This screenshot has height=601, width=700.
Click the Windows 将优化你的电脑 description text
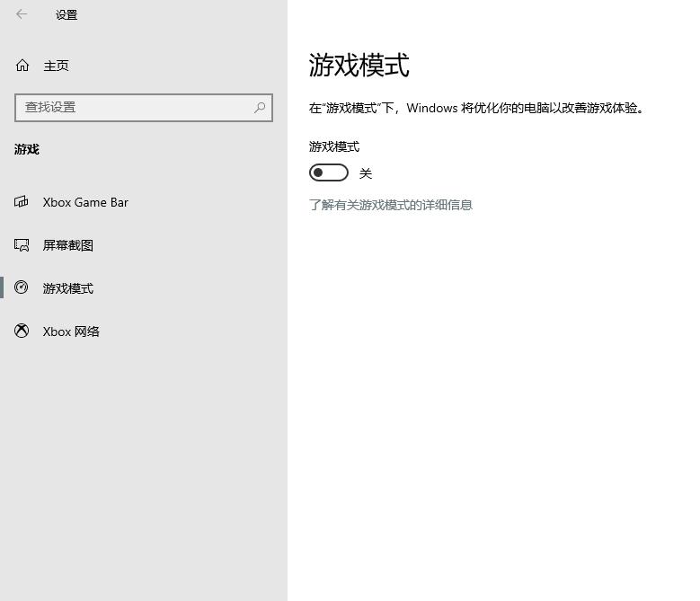[x=477, y=108]
